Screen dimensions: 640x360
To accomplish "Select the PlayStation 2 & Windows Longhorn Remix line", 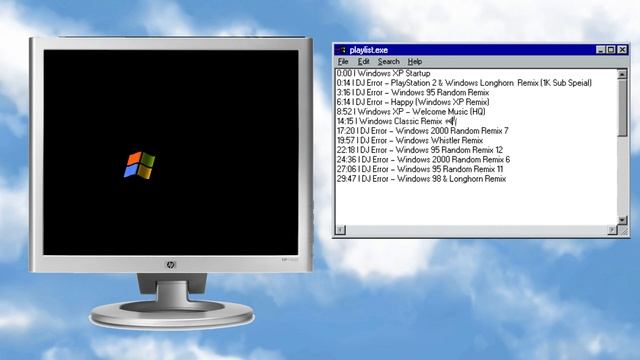I will pos(464,83).
